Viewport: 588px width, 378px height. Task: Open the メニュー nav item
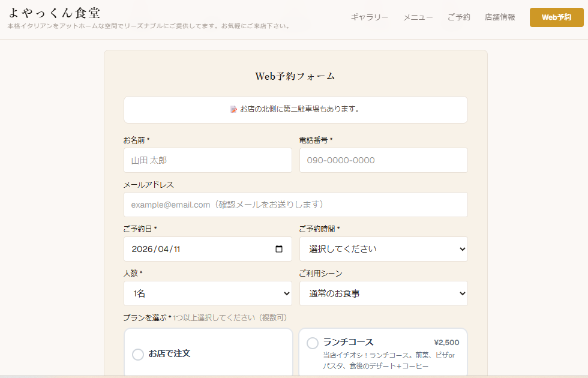[418, 17]
